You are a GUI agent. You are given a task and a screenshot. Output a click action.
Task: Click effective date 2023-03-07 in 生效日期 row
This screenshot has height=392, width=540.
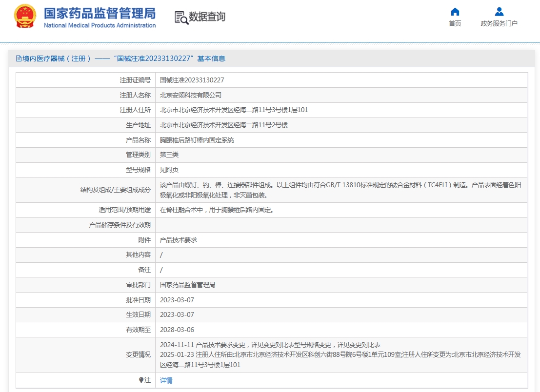tap(177, 314)
